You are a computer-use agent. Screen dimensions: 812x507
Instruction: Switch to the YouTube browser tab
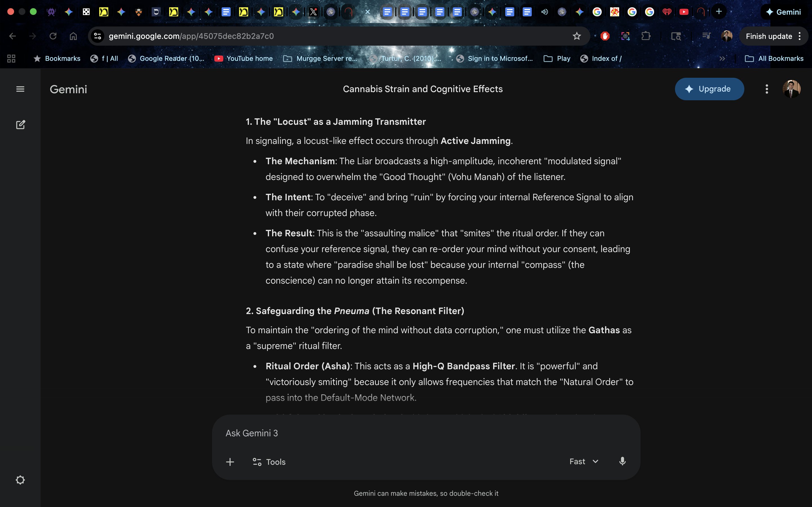[x=683, y=12]
